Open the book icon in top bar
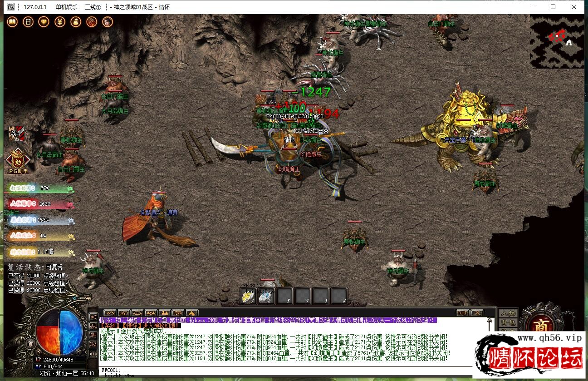Image resolution: width=588 pixels, height=381 pixels. pos(12,22)
